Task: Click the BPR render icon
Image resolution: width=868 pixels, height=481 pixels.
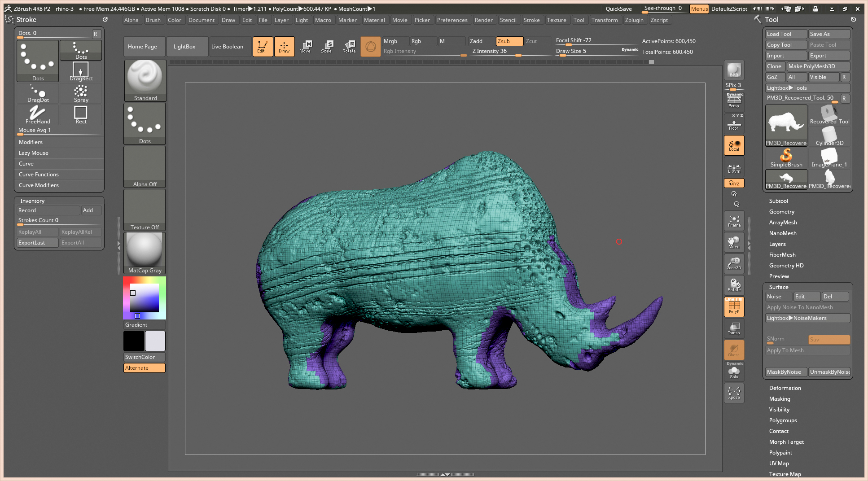Action: point(734,70)
